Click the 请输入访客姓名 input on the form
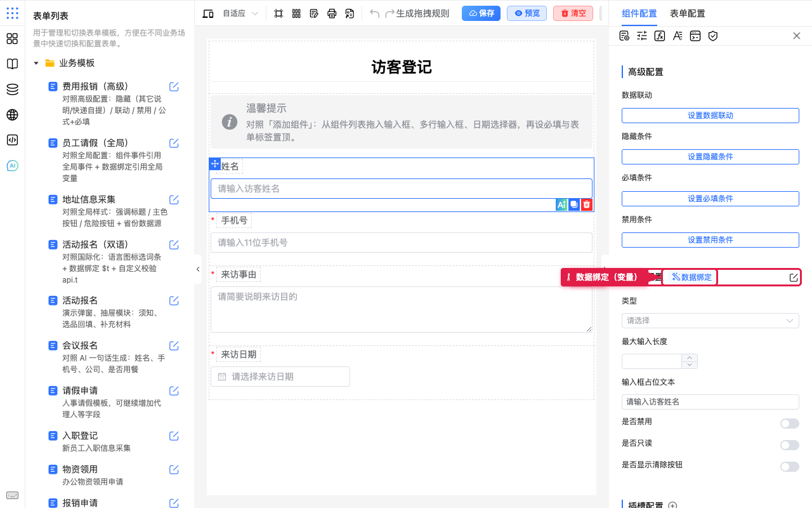The height and width of the screenshot is (508, 812). click(x=402, y=189)
